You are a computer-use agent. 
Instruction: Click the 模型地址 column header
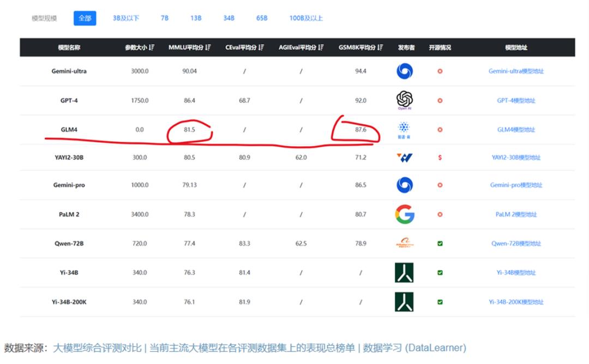516,47
